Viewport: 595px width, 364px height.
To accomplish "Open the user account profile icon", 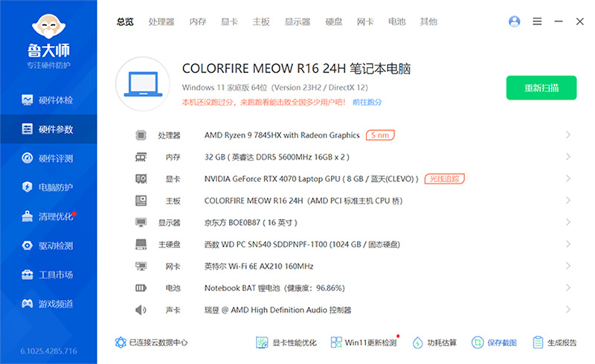I will tap(514, 22).
